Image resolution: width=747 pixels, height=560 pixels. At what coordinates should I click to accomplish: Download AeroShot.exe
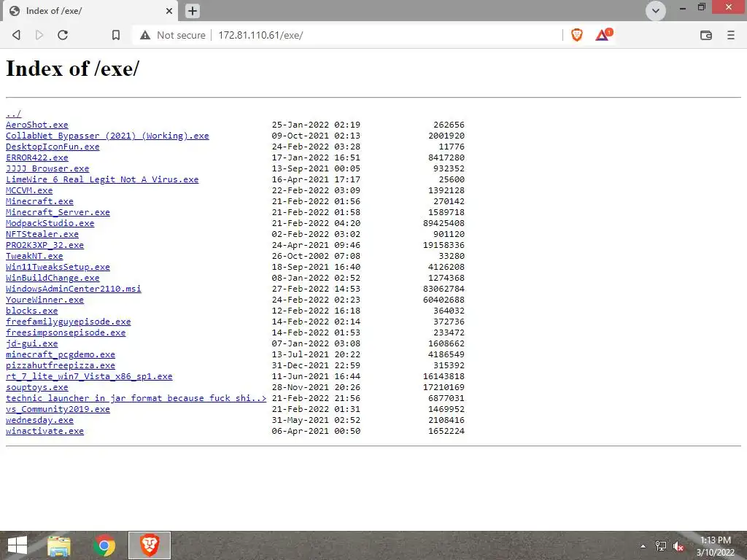(36, 125)
